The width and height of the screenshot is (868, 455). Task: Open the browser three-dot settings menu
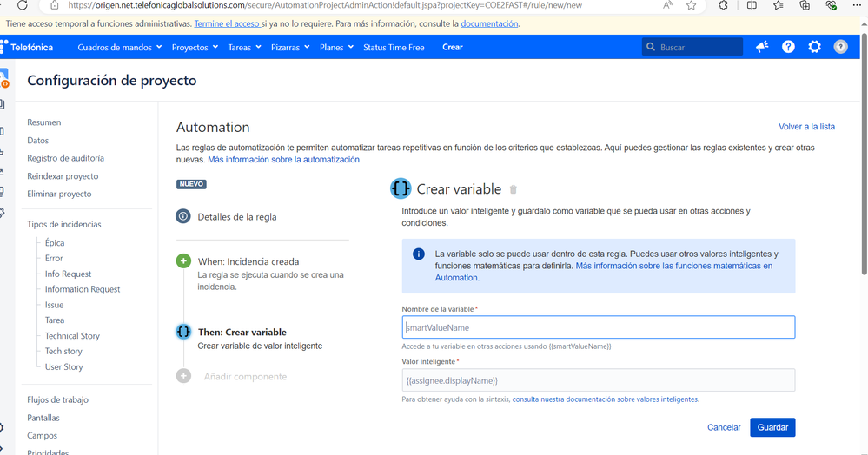[857, 5]
